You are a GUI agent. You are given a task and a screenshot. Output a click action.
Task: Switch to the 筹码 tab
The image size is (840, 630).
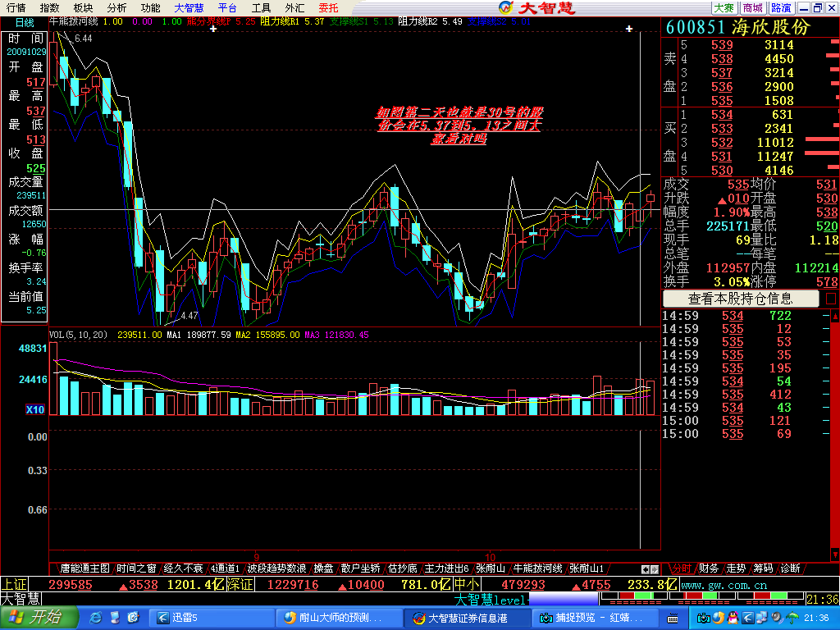[x=763, y=568]
